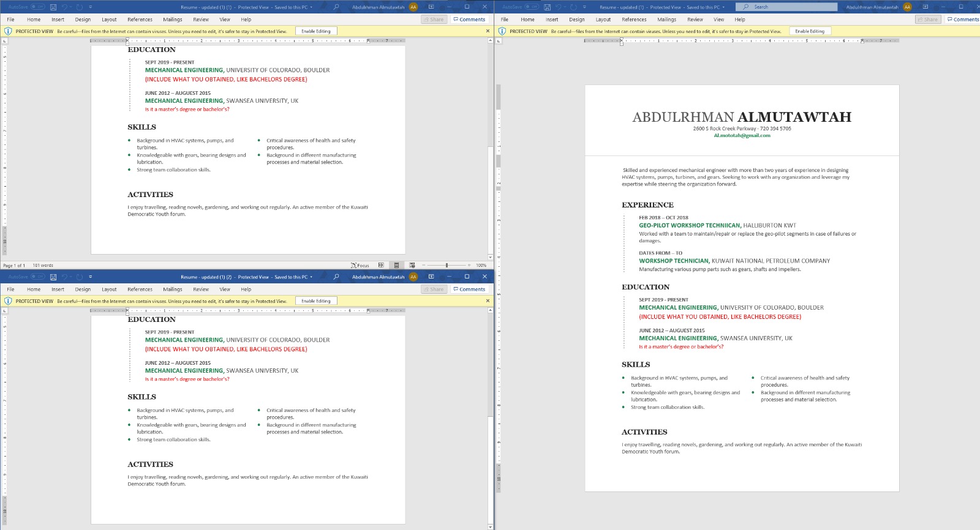Screen dimensions: 980x530
Task: Click the AA account avatar in the right window
Action: [907, 7]
